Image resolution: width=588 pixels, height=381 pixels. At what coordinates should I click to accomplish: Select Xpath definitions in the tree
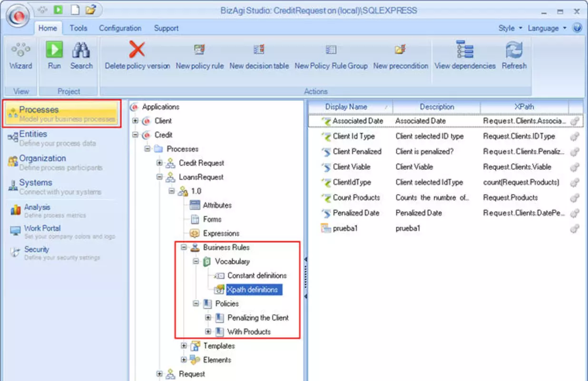tap(254, 290)
